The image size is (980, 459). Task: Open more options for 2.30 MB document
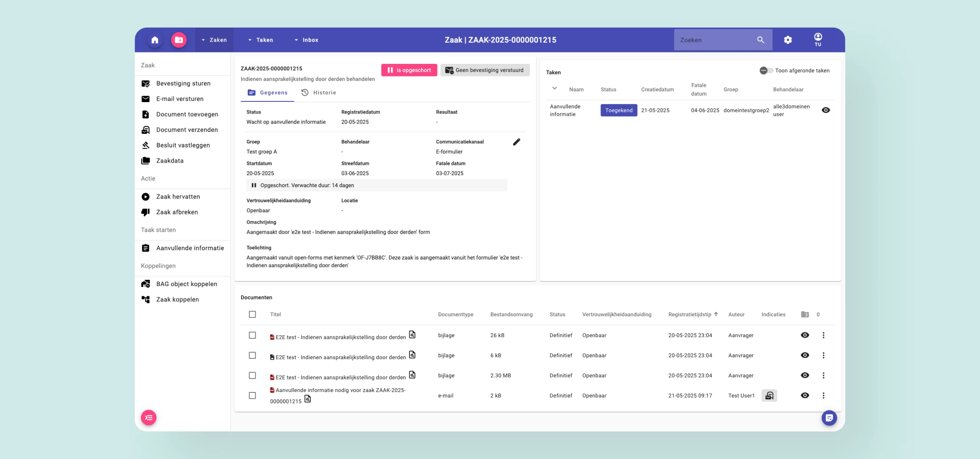823,375
